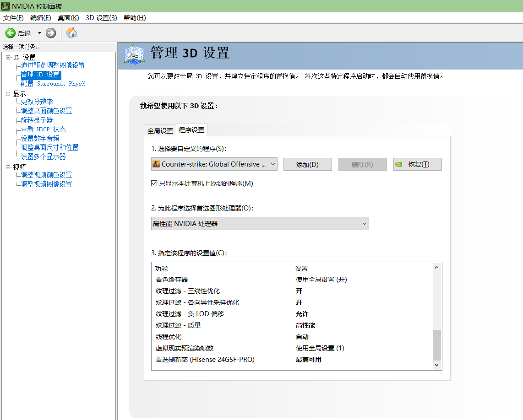Click the Forward navigation arrow icon
The height and width of the screenshot is (420, 523).
coord(50,32)
